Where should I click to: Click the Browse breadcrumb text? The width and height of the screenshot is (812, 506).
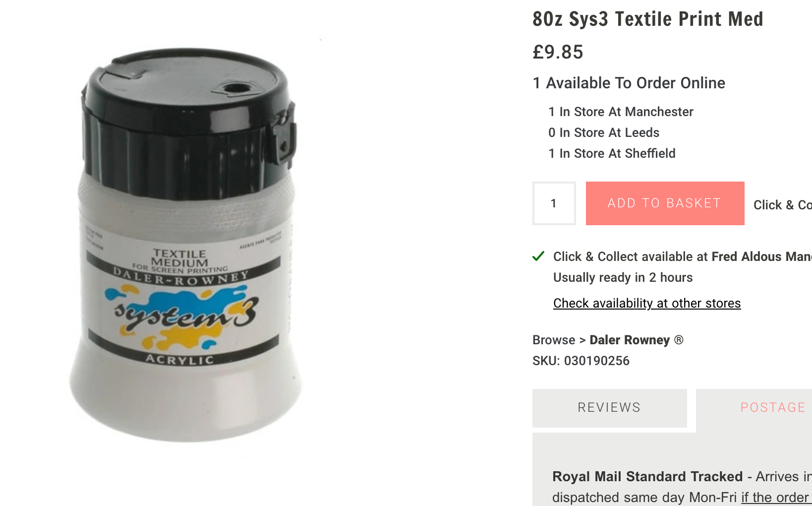coord(554,340)
